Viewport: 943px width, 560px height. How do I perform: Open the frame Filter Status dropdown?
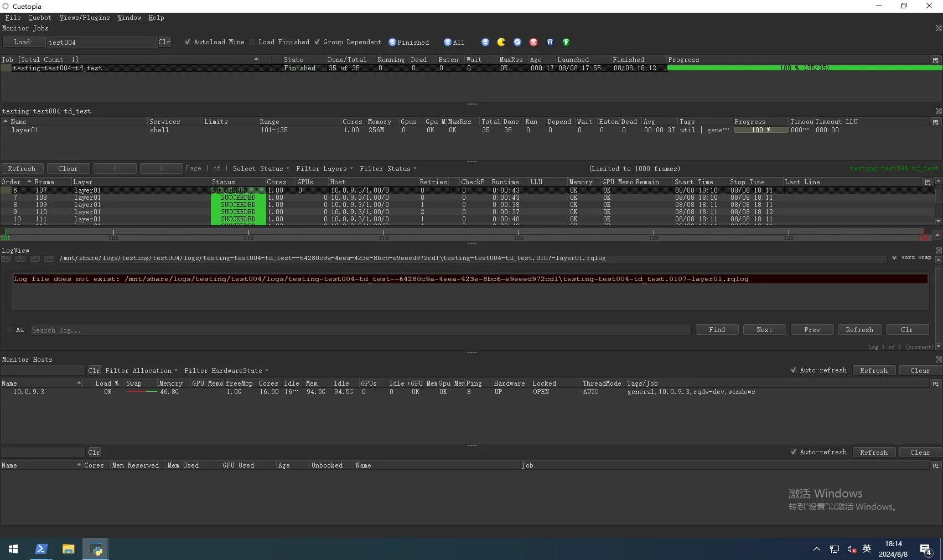point(388,169)
